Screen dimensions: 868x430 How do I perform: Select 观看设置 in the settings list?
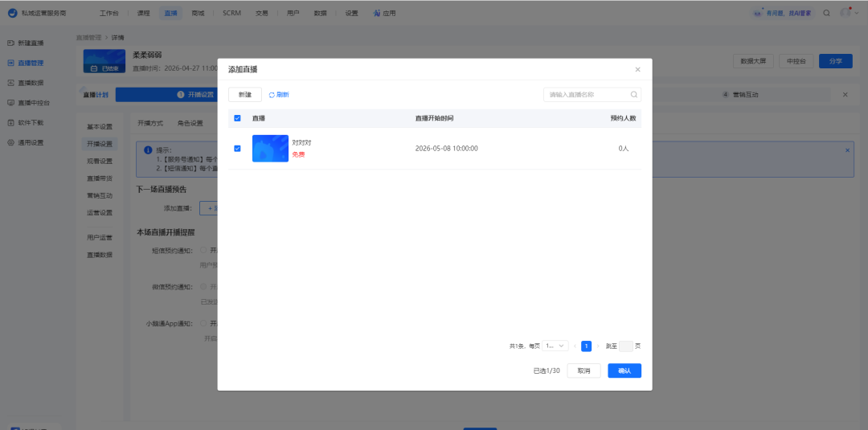pyautogui.click(x=100, y=161)
